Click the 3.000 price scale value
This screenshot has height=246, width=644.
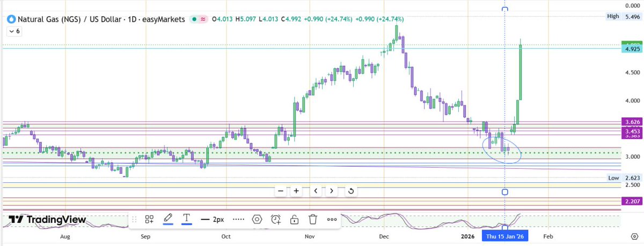tap(632, 156)
